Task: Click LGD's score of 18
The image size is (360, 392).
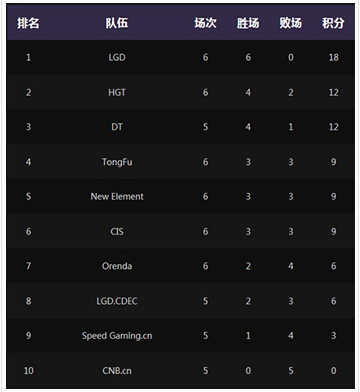Action: click(333, 57)
